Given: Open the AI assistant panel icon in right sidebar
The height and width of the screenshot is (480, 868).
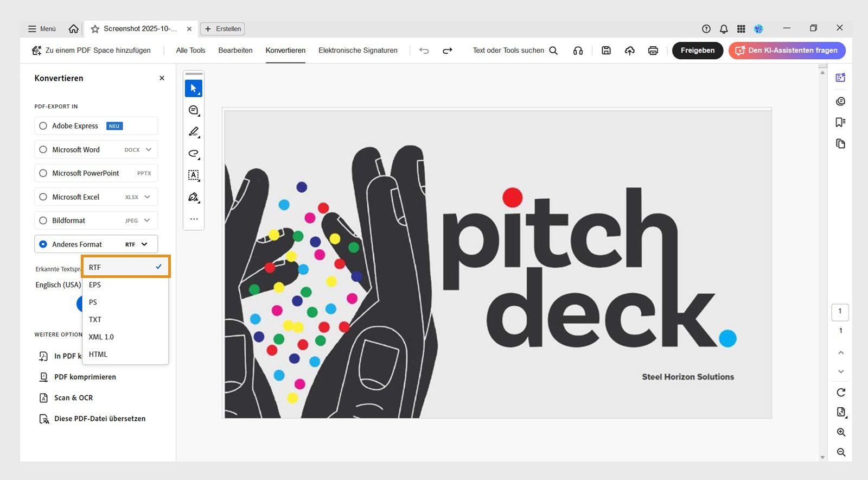Looking at the screenshot, I should click(840, 78).
